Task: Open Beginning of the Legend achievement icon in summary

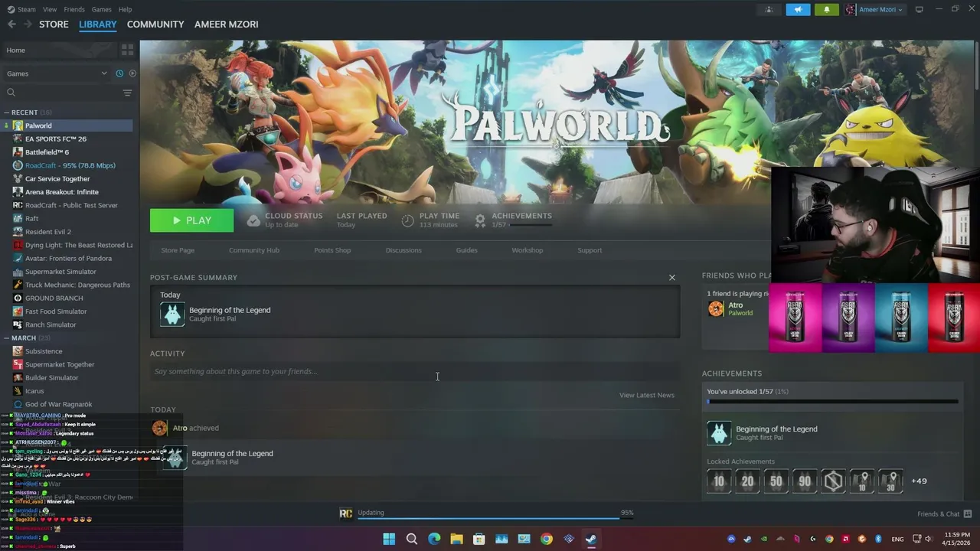Action: pos(172,314)
